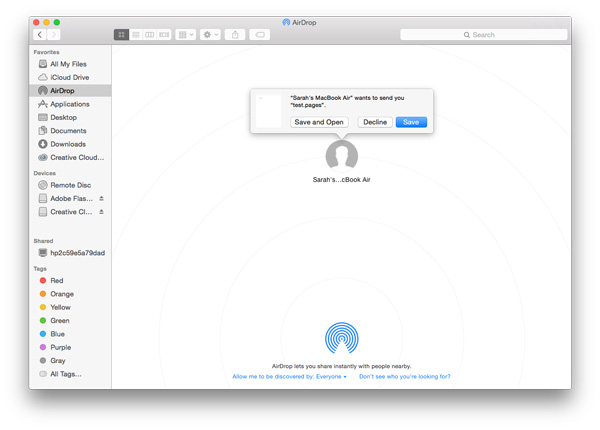Switch to icon view in toolbar

[x=121, y=35]
